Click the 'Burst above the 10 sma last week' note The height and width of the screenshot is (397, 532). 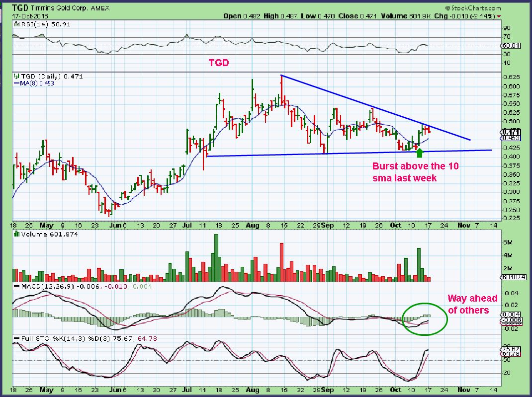point(415,172)
